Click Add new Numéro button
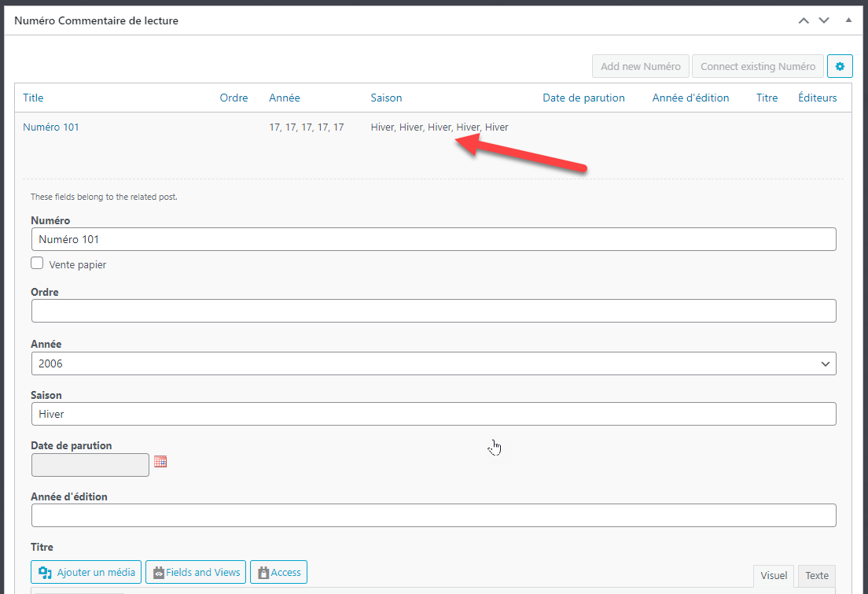This screenshot has width=868, height=594. (x=641, y=67)
